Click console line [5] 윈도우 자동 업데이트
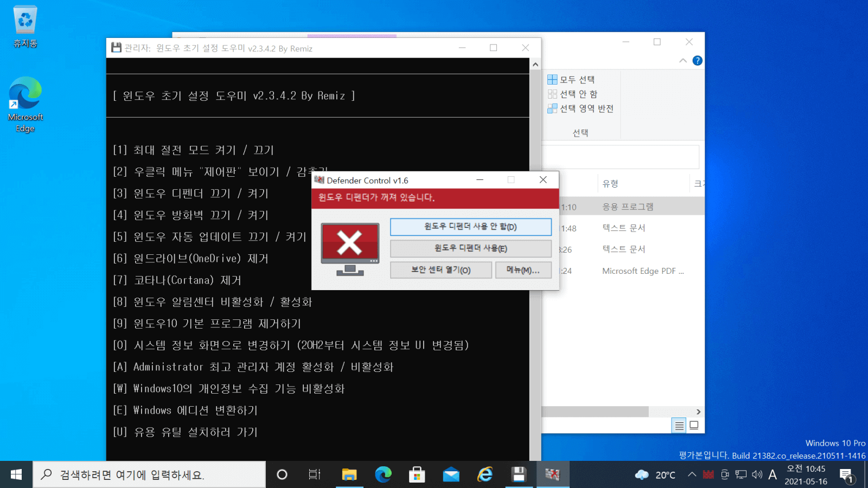This screenshot has height=488, width=868. click(209, 236)
